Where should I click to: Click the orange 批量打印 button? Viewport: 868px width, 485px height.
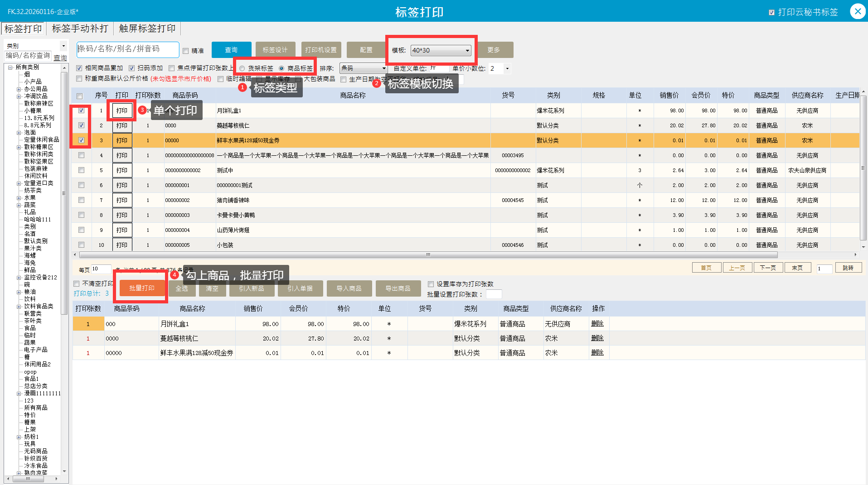click(142, 288)
